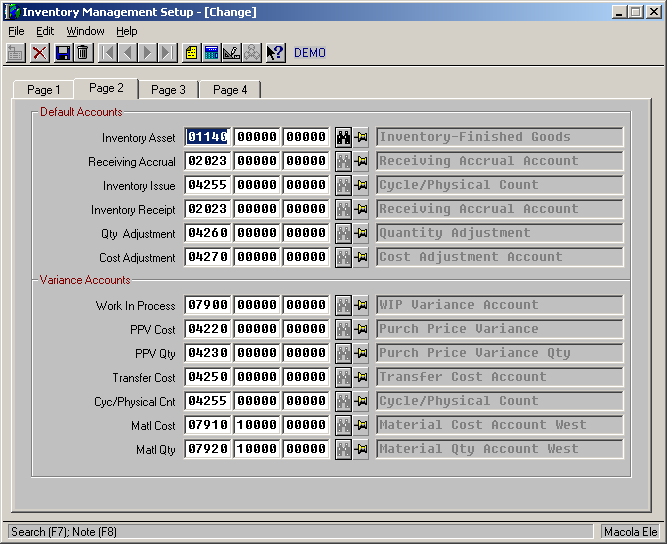
Task: Click the Variance Accounts group heading
Action: pyautogui.click(x=85, y=280)
